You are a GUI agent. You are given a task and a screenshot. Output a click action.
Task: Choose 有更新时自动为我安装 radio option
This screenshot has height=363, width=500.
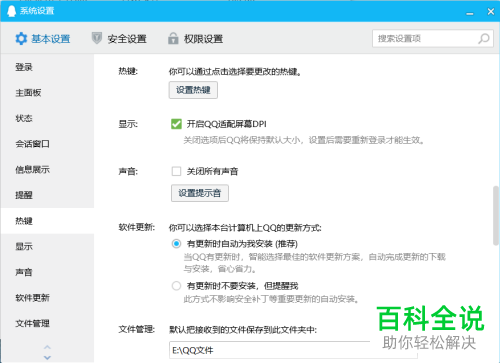(x=176, y=244)
